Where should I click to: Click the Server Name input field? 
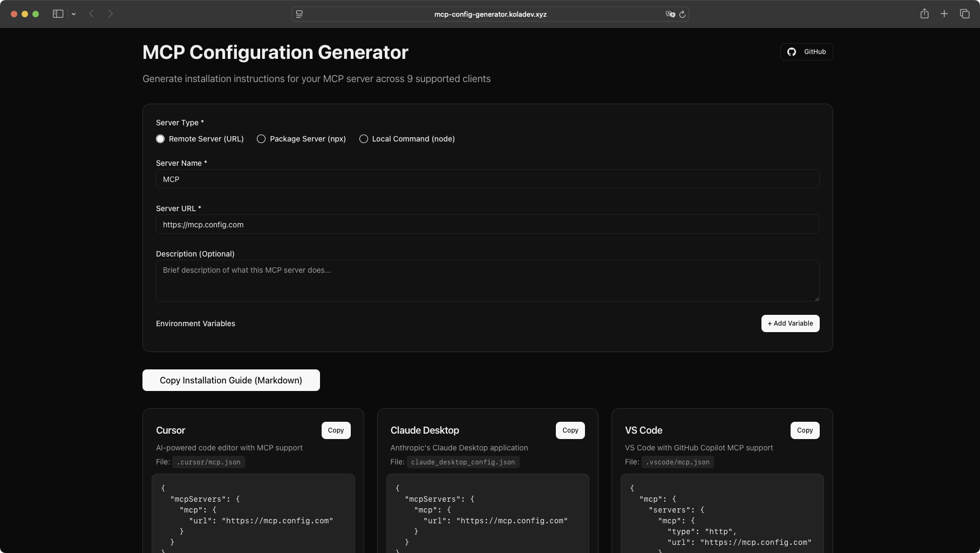click(487, 179)
